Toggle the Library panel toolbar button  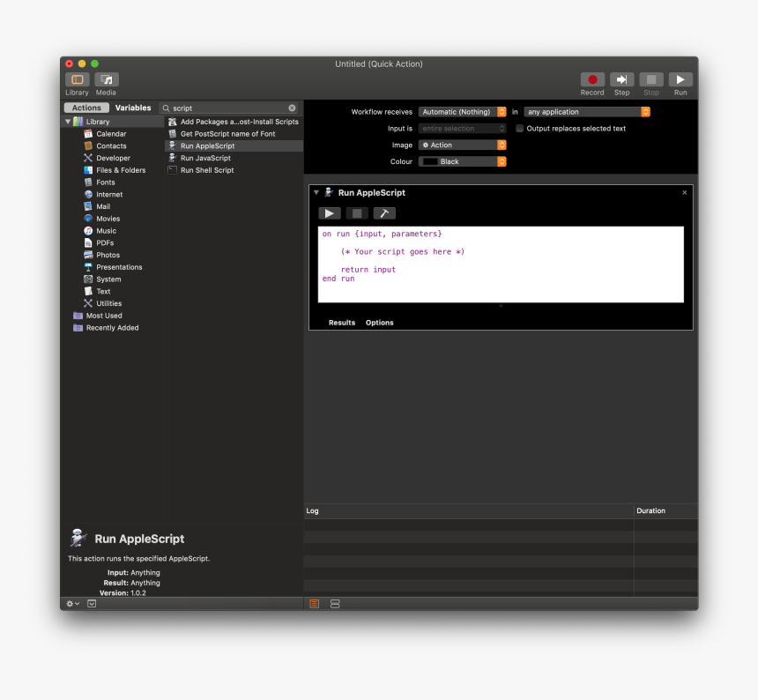(x=78, y=79)
